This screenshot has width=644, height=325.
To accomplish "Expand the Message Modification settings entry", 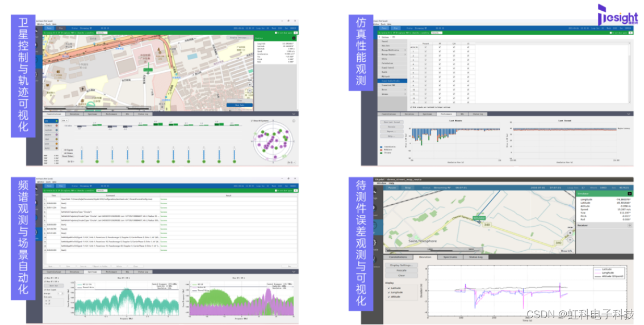I will (x=392, y=50).
